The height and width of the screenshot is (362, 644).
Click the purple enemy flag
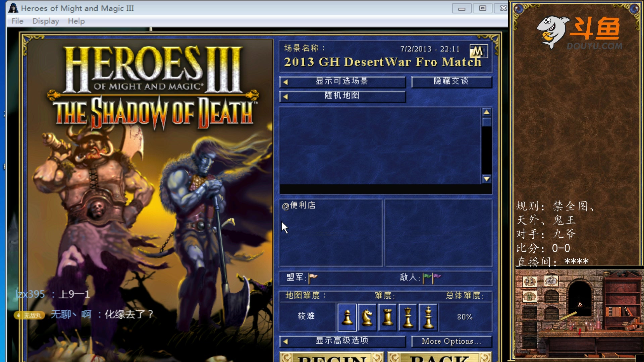tap(437, 278)
